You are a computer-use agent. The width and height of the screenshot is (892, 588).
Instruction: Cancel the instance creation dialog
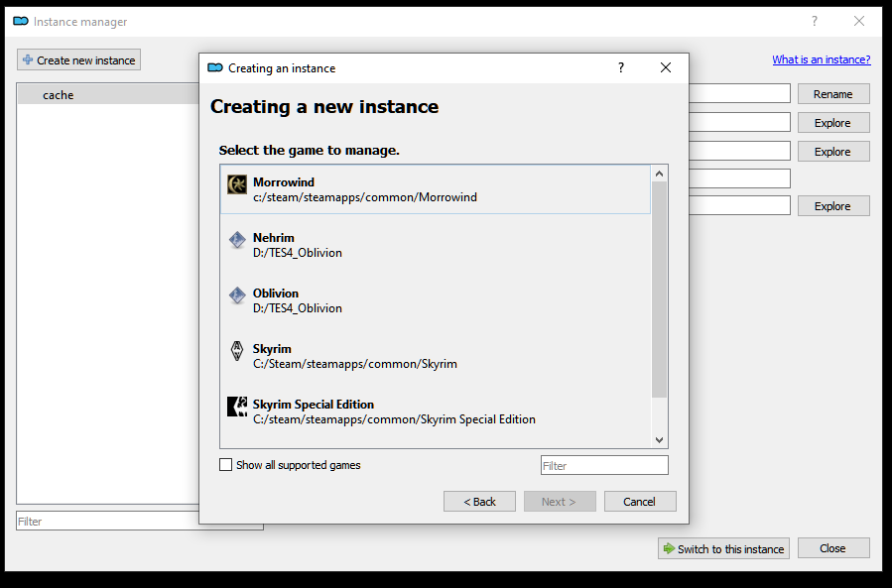pos(640,502)
